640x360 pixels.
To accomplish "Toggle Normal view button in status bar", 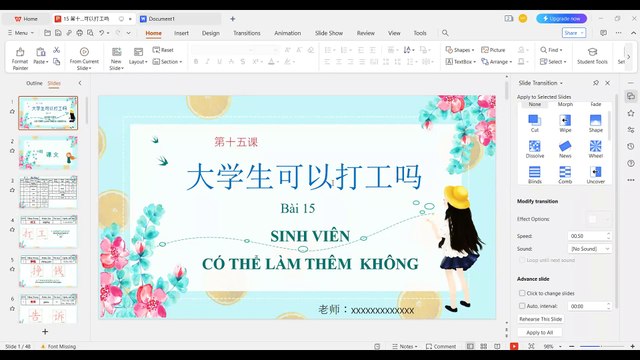I will point(470,346).
